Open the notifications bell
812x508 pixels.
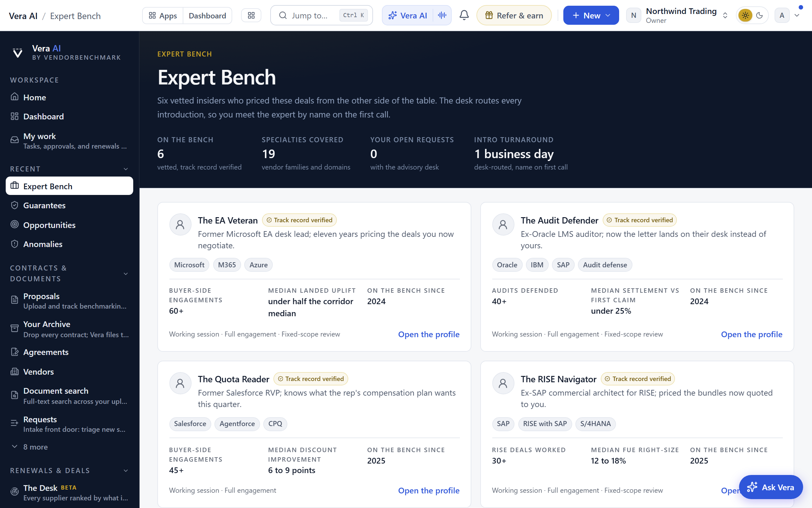[464, 15]
